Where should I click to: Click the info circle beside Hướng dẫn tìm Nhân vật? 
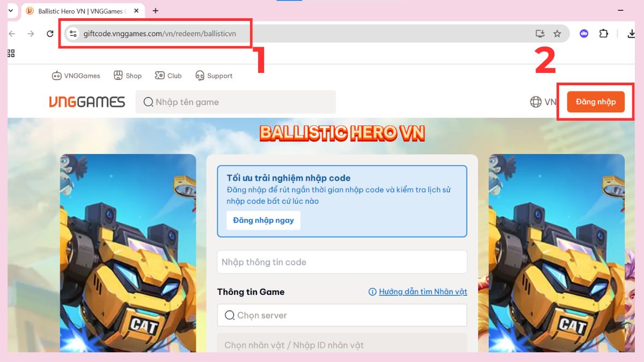[x=372, y=291]
